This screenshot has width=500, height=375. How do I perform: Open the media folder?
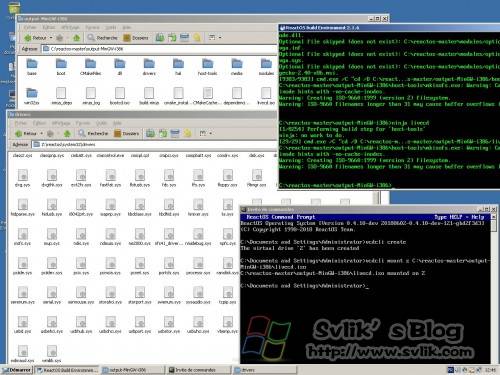coord(237,66)
